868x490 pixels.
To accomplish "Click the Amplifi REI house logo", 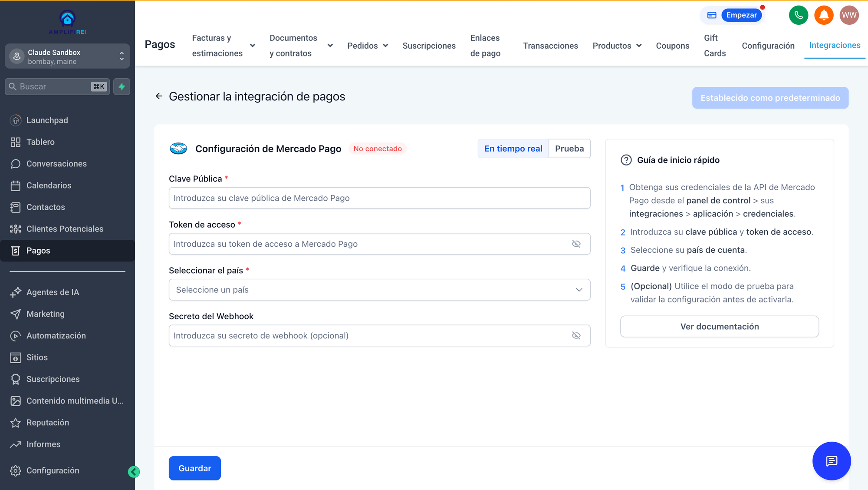I will (x=67, y=22).
